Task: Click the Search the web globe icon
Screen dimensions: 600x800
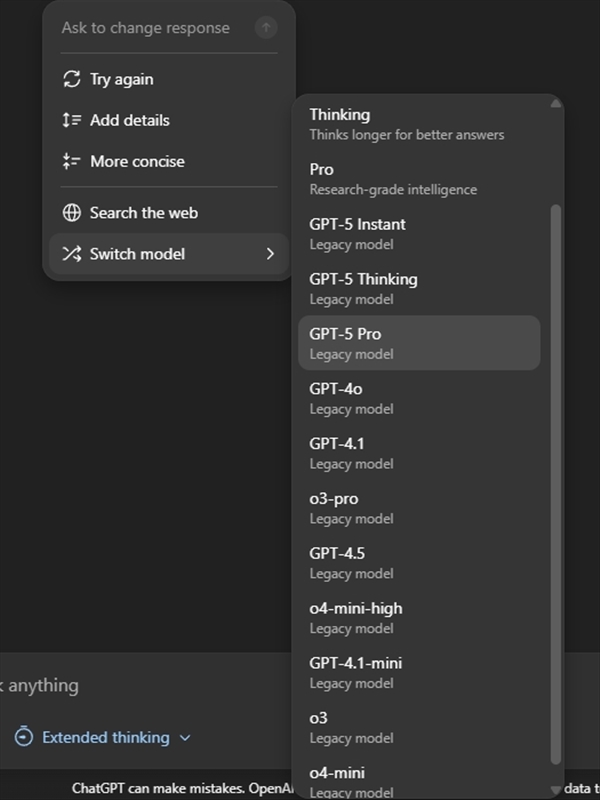Action: tap(71, 213)
